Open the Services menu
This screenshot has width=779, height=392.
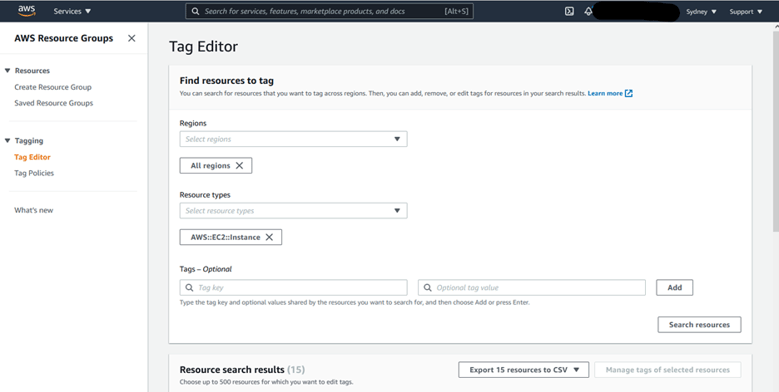pyautogui.click(x=73, y=11)
